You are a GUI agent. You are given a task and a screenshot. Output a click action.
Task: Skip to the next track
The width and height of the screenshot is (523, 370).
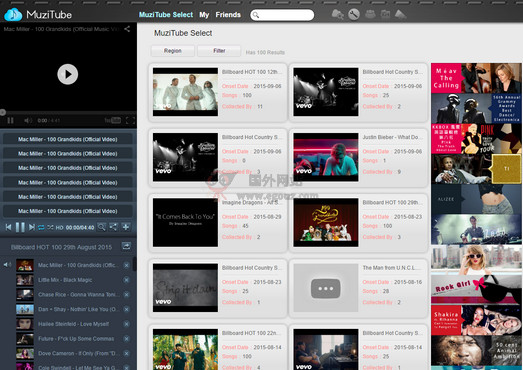point(31,227)
